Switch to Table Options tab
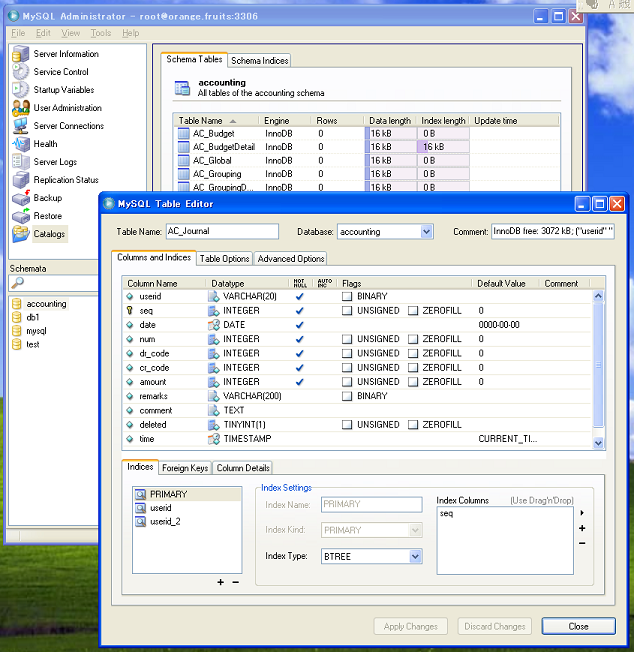The image size is (634, 652). (224, 259)
